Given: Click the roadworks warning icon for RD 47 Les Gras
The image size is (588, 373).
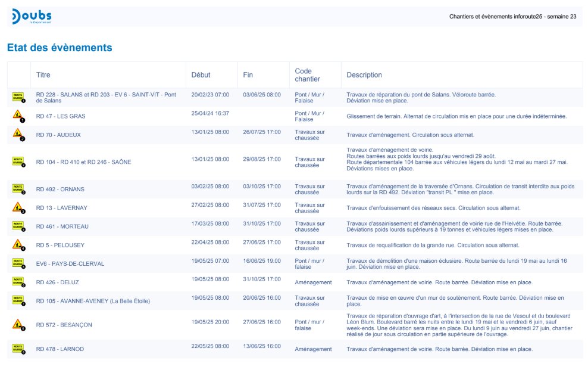Looking at the screenshot, I should coord(18,116).
